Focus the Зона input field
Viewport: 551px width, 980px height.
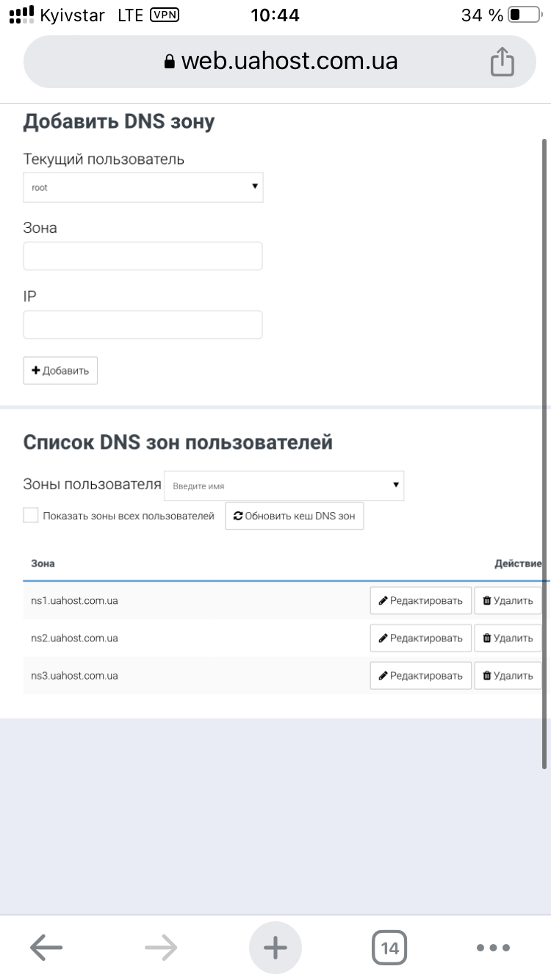coord(143,256)
